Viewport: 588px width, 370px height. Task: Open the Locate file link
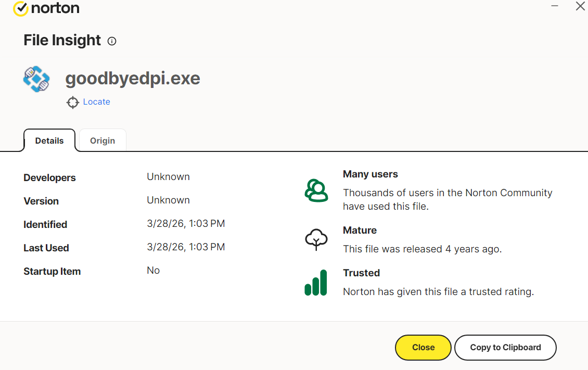pyautogui.click(x=96, y=102)
